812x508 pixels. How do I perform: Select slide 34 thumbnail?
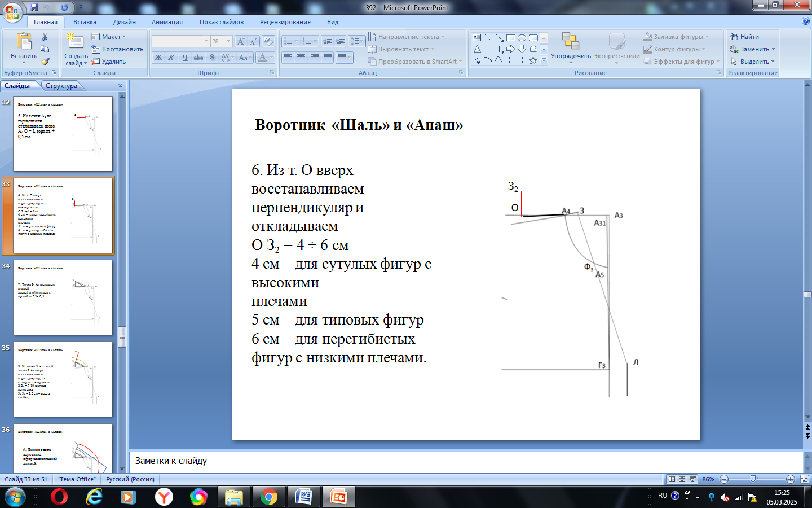tap(63, 297)
